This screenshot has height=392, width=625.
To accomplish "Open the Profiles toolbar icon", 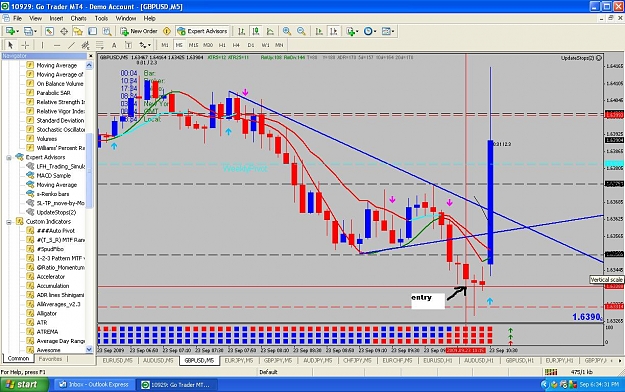I will [x=28, y=31].
